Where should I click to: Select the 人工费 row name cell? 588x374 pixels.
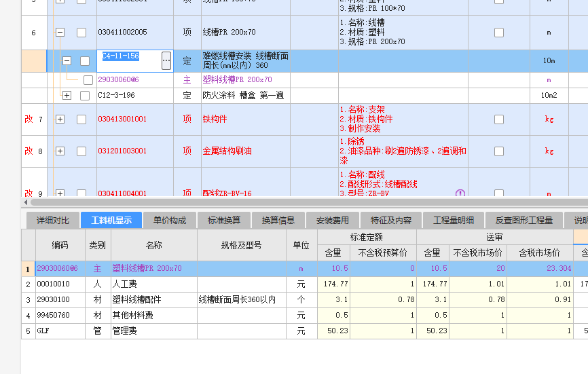[x=153, y=284]
